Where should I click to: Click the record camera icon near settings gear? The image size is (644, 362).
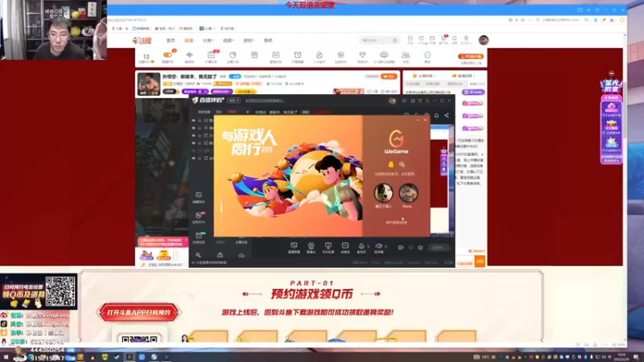[400, 248]
